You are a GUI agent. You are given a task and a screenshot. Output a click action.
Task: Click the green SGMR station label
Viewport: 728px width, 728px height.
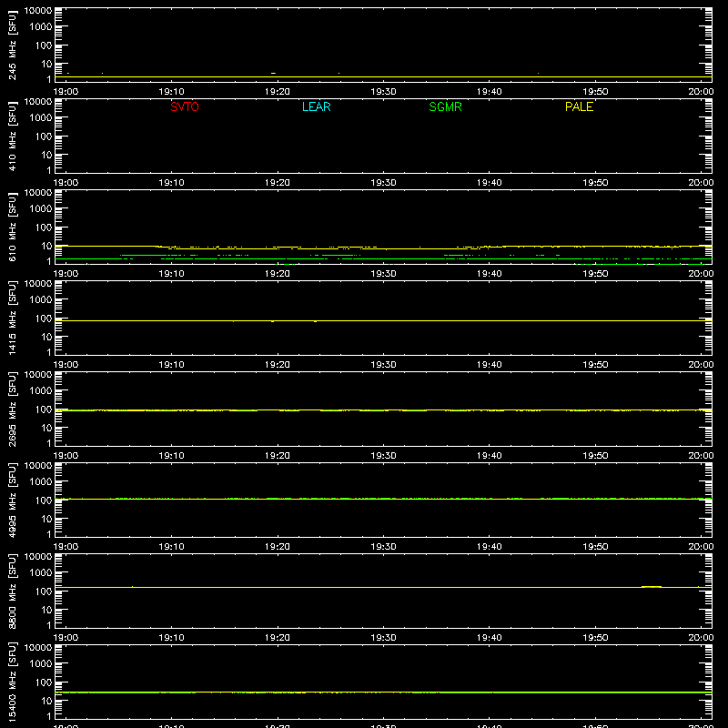[445, 106]
